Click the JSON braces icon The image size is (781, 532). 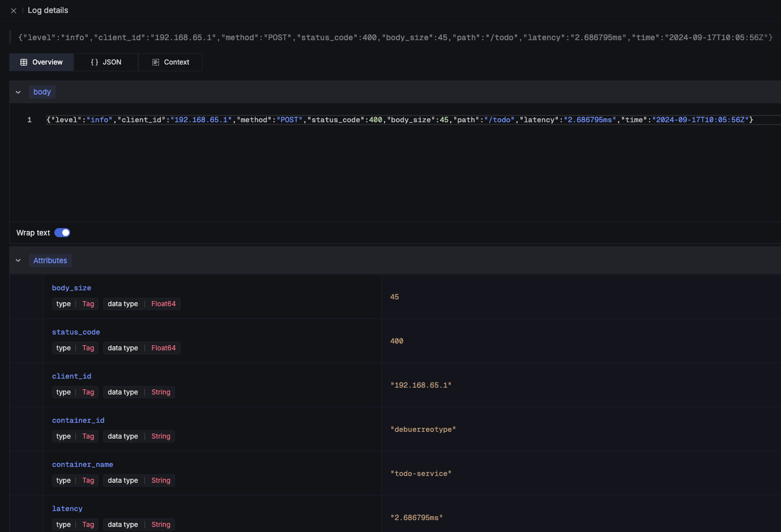click(x=95, y=62)
